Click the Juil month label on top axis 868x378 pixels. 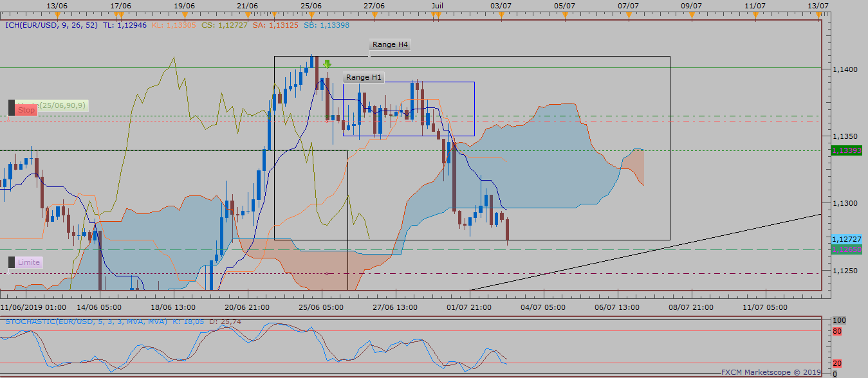tap(438, 5)
